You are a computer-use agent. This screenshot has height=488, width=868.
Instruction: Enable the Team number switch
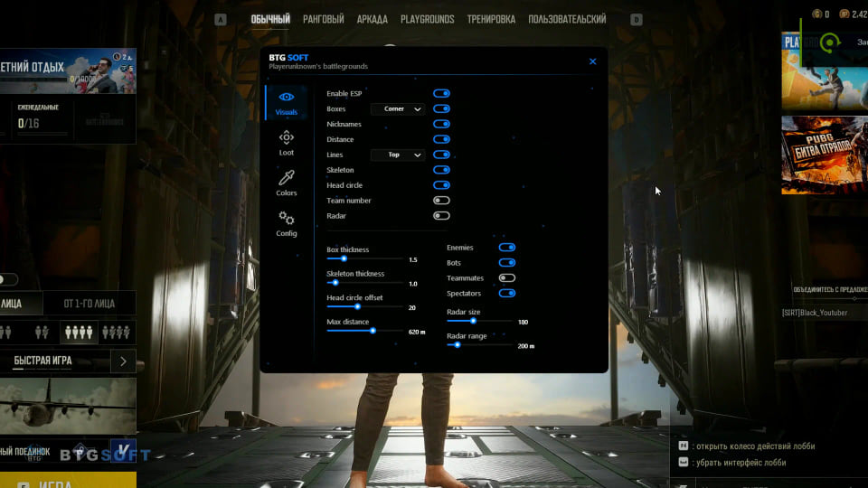pyautogui.click(x=441, y=201)
